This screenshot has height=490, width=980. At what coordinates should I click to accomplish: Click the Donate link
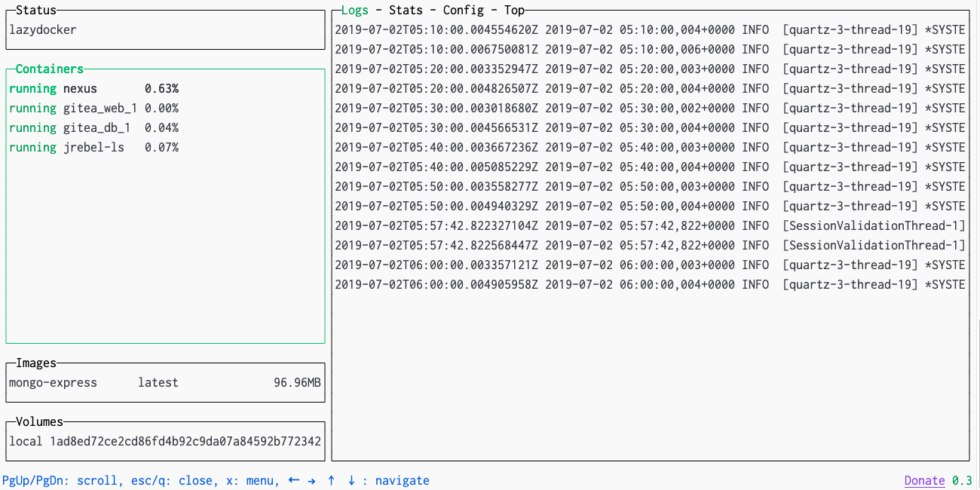point(924,481)
